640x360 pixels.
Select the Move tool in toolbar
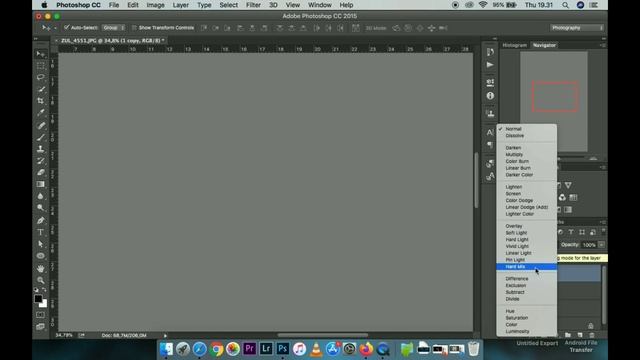pyautogui.click(x=40, y=54)
